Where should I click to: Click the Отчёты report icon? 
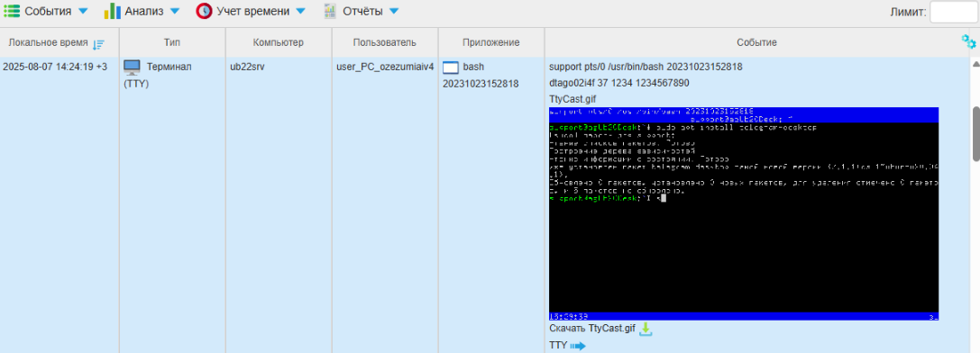[x=331, y=11]
